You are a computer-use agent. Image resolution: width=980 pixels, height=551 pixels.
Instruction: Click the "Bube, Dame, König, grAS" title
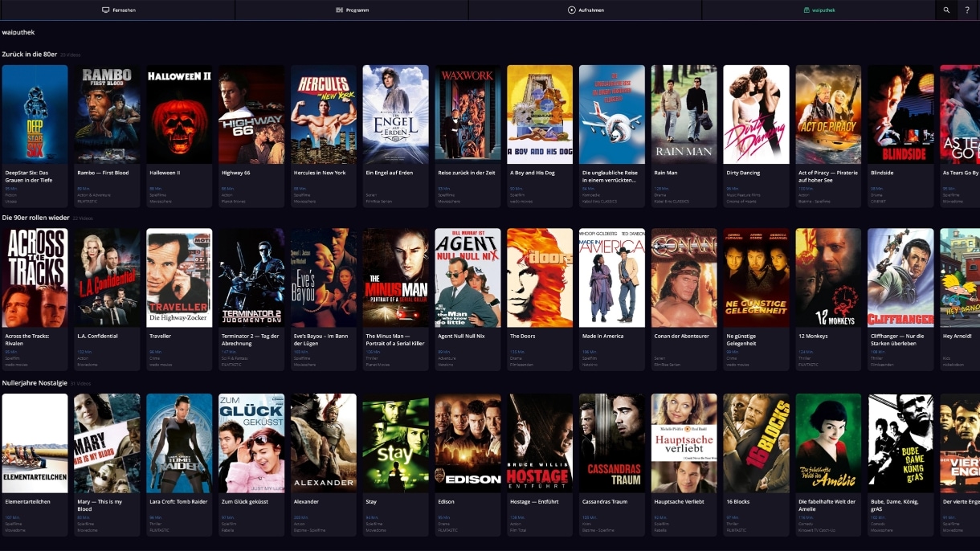coord(896,505)
